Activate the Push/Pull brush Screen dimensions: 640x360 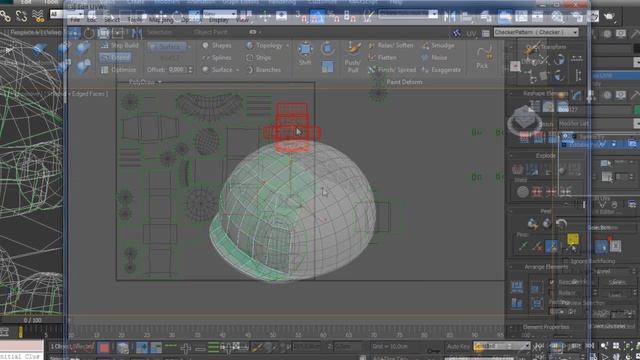pyautogui.click(x=353, y=57)
